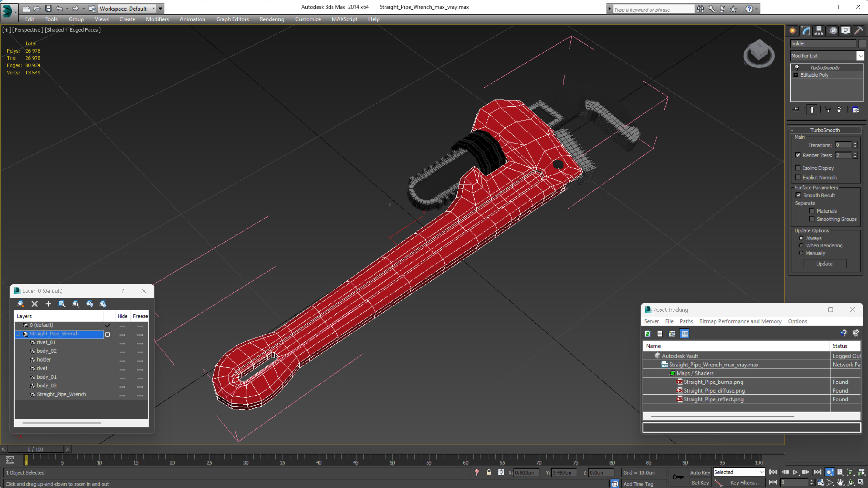Screen dimensions: 868x488
Task: Click the holder object name field
Action: 823,43
